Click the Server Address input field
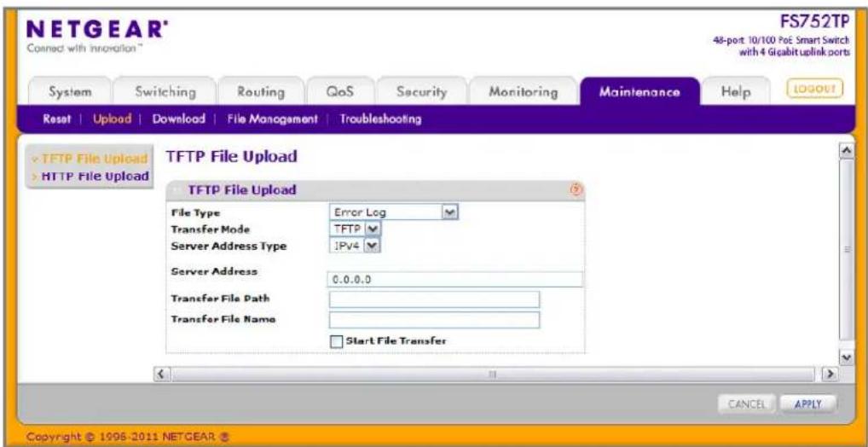The image size is (868, 447). click(x=455, y=279)
